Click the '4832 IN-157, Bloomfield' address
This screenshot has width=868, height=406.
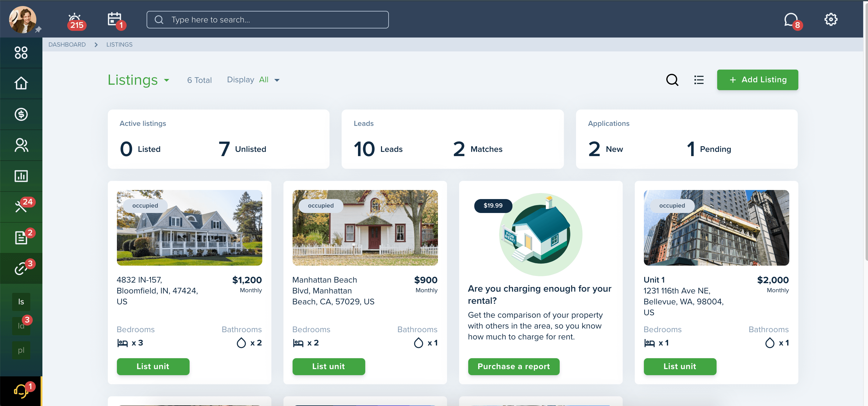coord(157,290)
